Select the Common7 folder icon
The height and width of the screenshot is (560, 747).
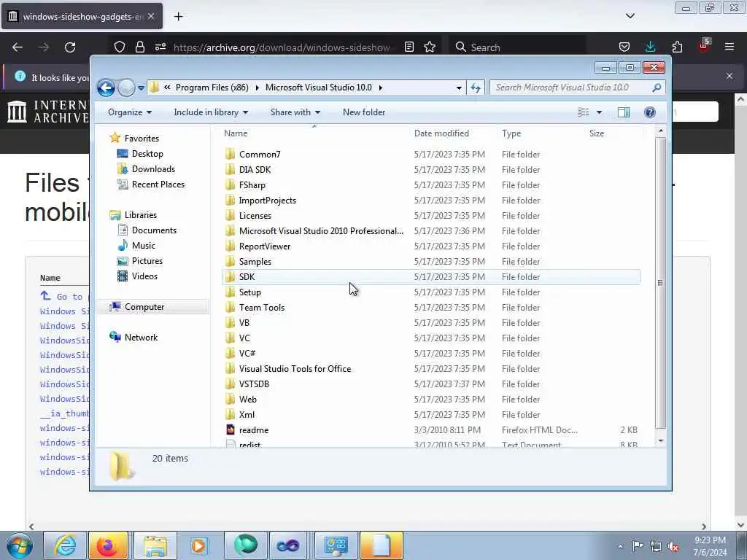click(230, 154)
